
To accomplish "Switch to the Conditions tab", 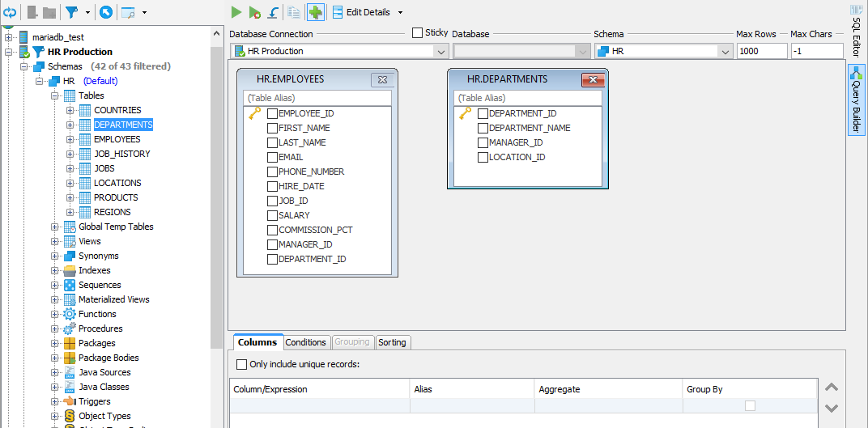I will [x=306, y=342].
